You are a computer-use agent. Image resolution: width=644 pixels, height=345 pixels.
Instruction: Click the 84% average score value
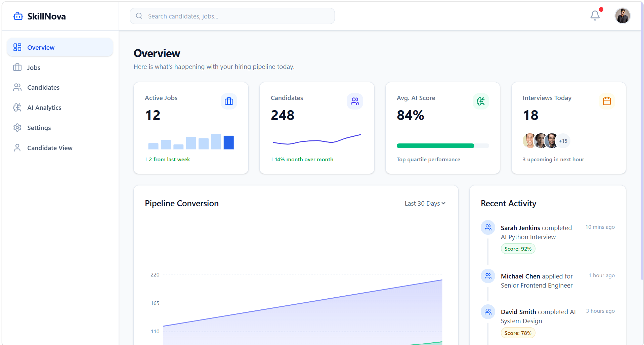click(x=410, y=115)
